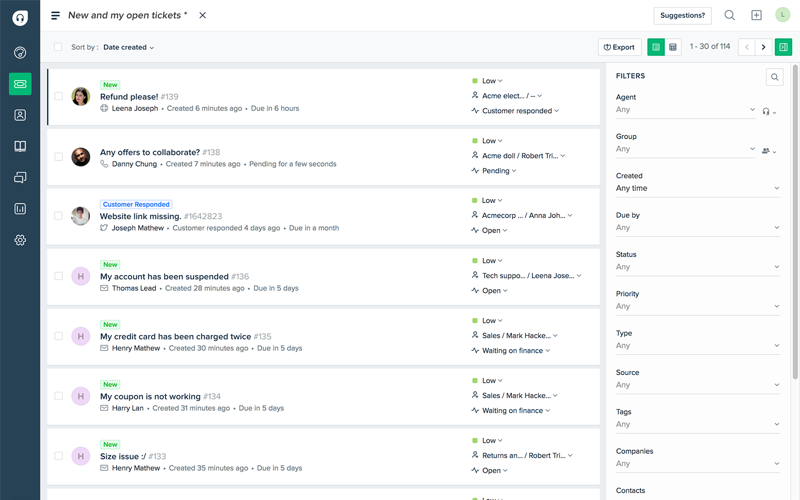Change Customer responded status on Refund ticket
Screen dimensions: 800x500
click(515, 111)
